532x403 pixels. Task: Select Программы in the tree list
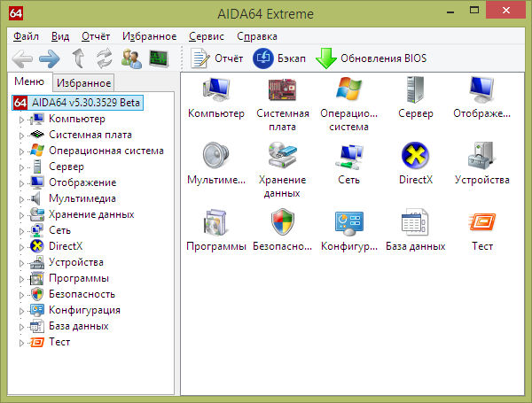pyautogui.click(x=78, y=278)
